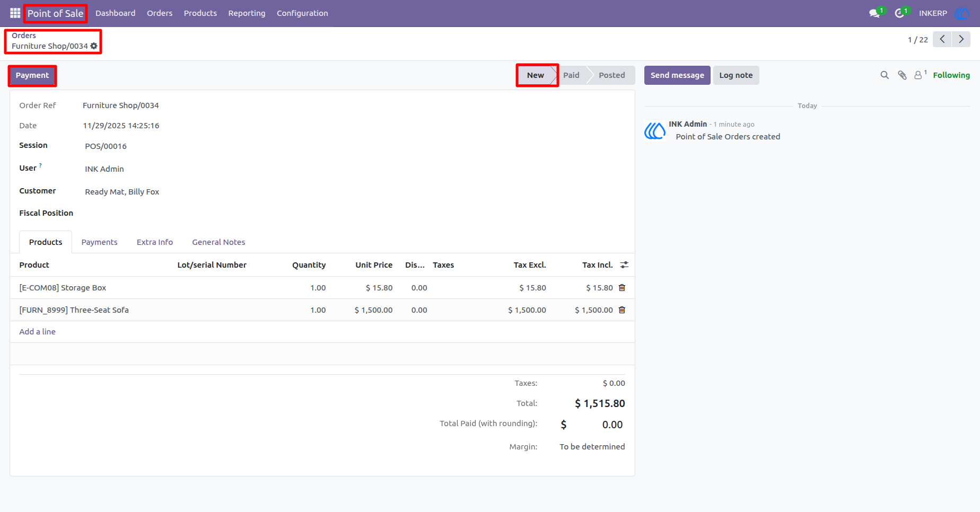Switch to the Extra Info tab
Image resolution: width=980 pixels, height=512 pixels.
[155, 242]
